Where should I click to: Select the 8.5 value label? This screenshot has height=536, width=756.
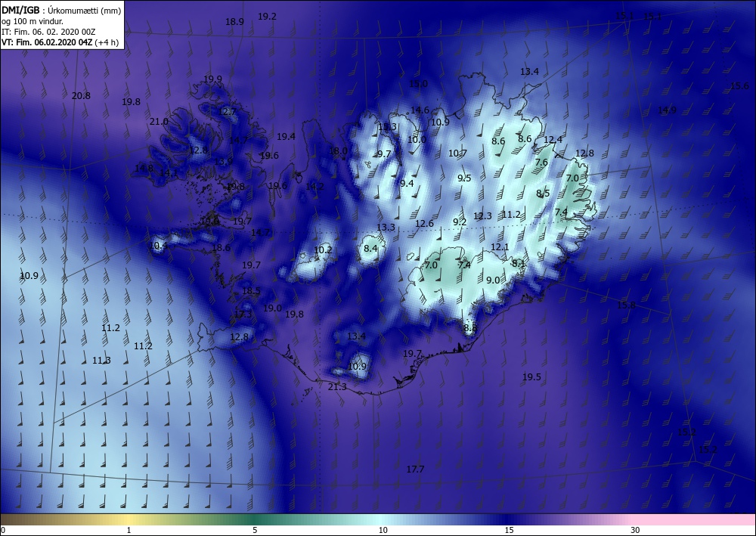[x=543, y=194]
